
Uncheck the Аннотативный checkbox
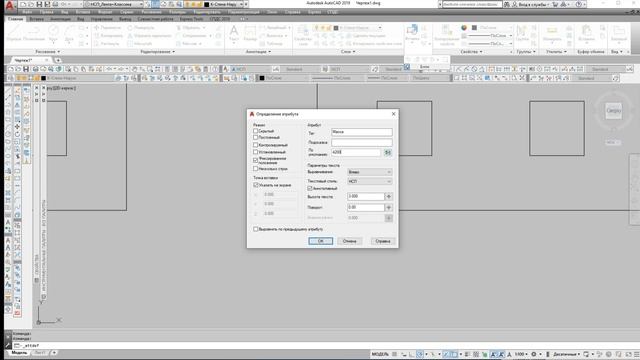pyautogui.click(x=310, y=188)
